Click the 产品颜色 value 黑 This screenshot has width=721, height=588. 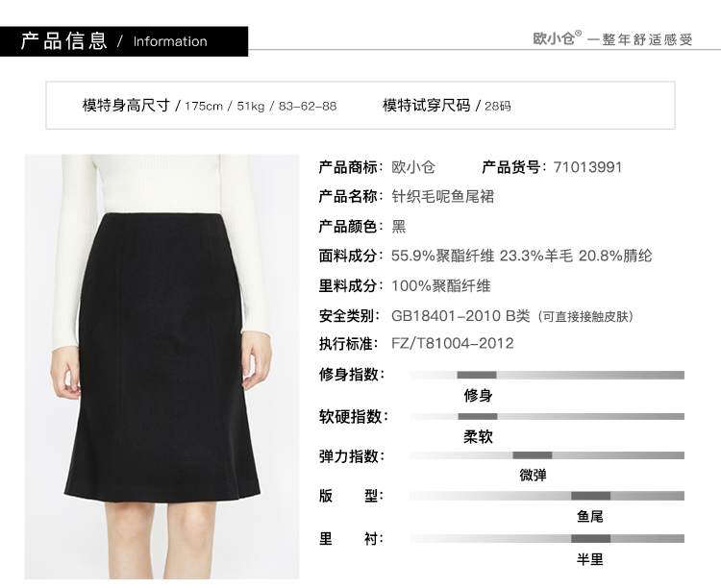click(399, 227)
